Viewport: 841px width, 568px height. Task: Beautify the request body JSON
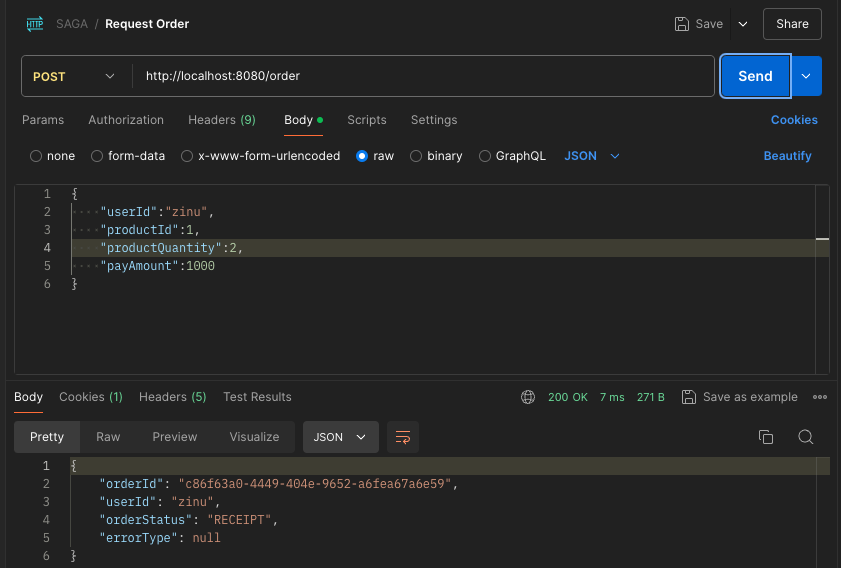[787, 156]
